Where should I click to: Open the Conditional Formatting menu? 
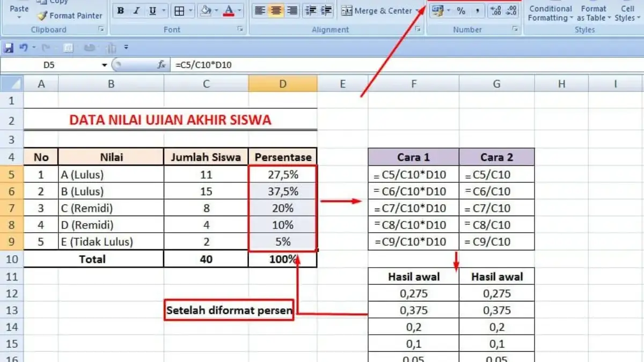click(x=550, y=13)
